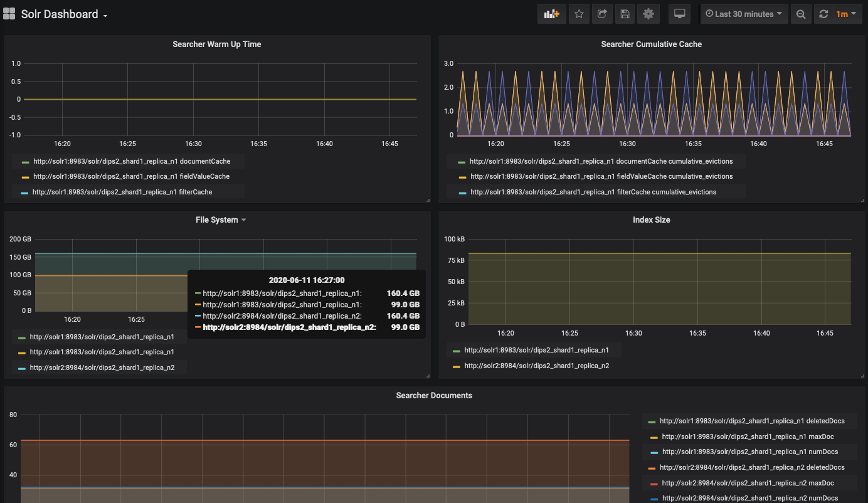
Task: Open the Grafana dashboards grid icon
Action: [9, 14]
